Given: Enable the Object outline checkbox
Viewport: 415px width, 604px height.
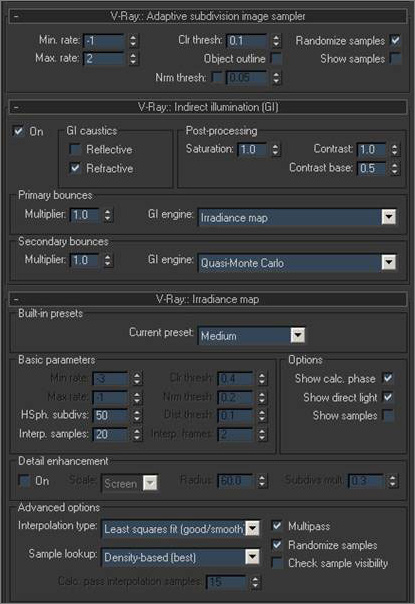Looking at the screenshot, I should [x=276, y=59].
